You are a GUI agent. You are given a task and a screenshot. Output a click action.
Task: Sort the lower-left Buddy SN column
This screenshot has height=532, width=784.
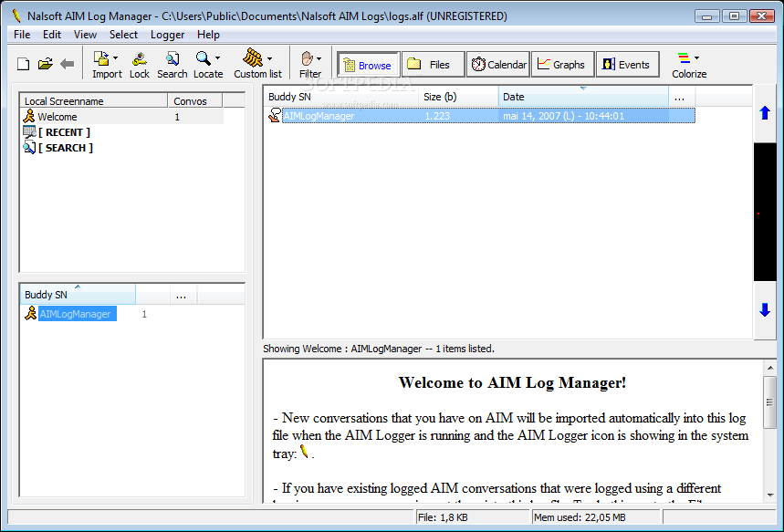coord(78,294)
